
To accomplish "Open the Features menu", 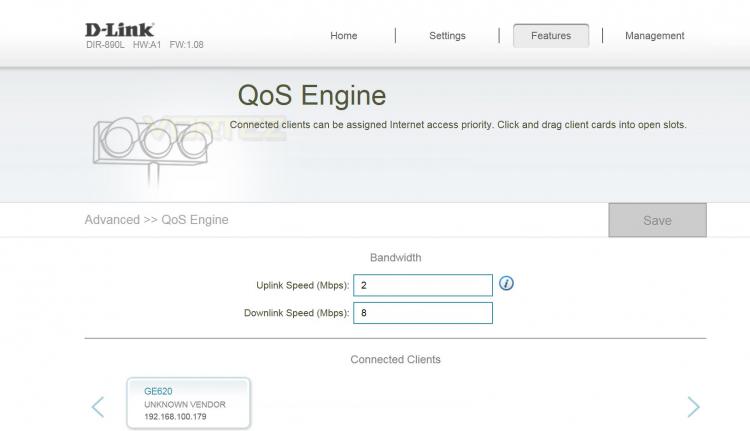I will (x=551, y=36).
